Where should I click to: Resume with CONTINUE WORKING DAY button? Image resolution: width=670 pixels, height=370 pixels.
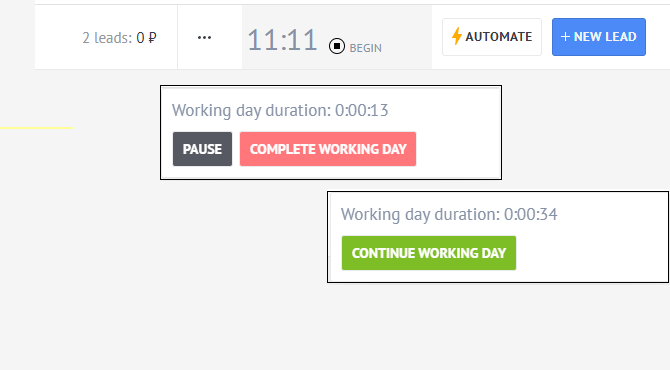[429, 253]
